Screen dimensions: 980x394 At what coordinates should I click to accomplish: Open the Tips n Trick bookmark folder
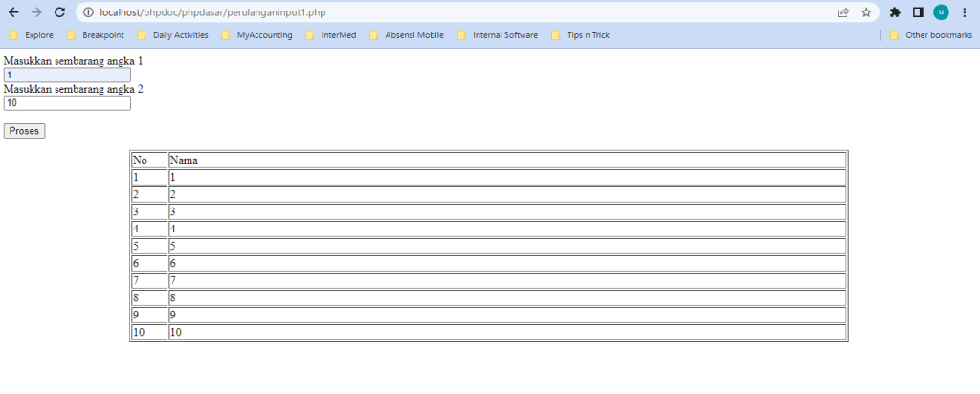pos(580,35)
